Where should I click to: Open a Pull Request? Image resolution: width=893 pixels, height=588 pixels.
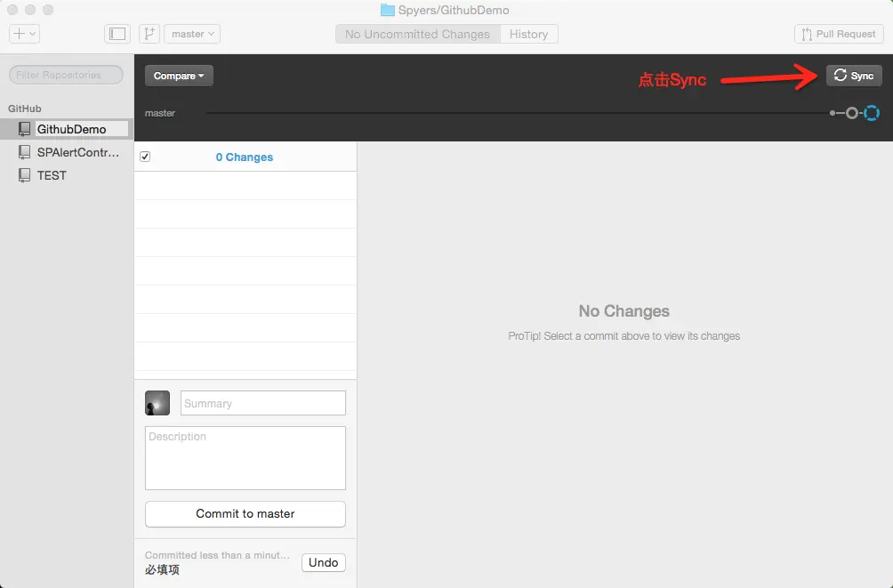[x=839, y=34]
